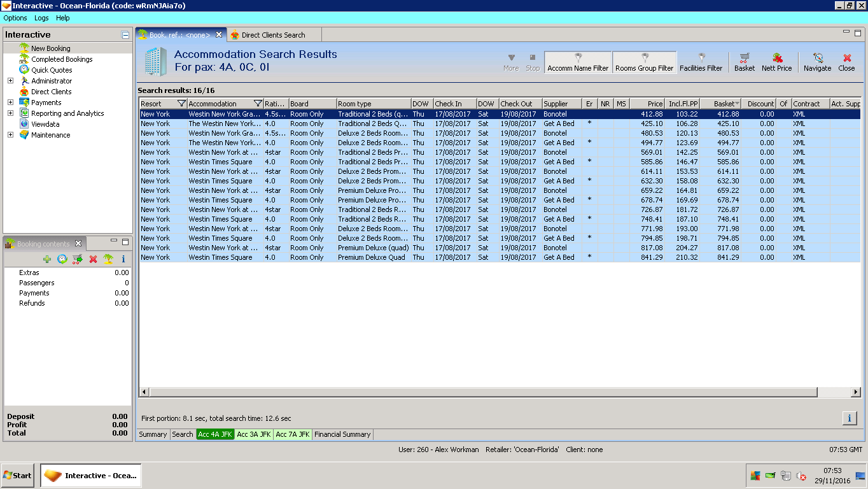The image size is (868, 489).
Task: Open the Logs menu
Action: (41, 18)
